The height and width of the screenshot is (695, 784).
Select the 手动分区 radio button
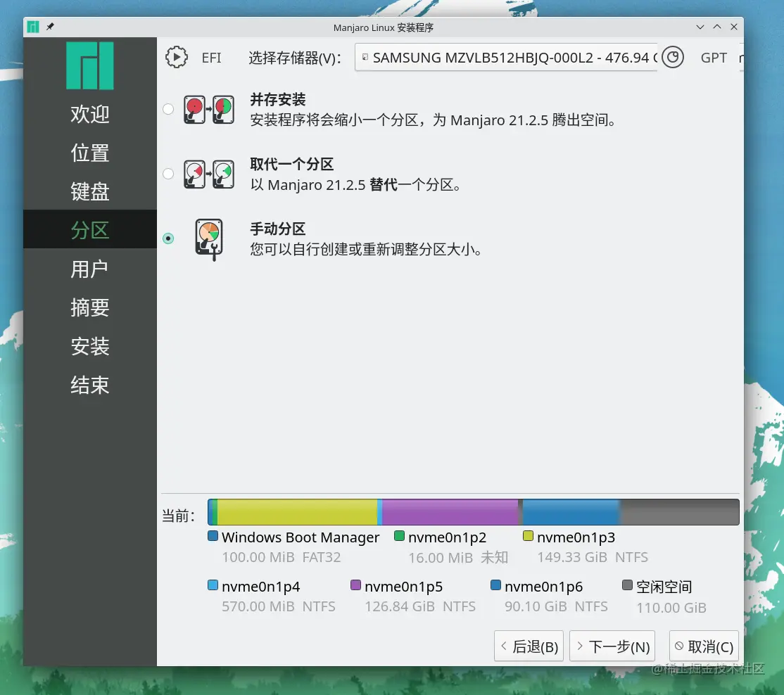(x=168, y=238)
